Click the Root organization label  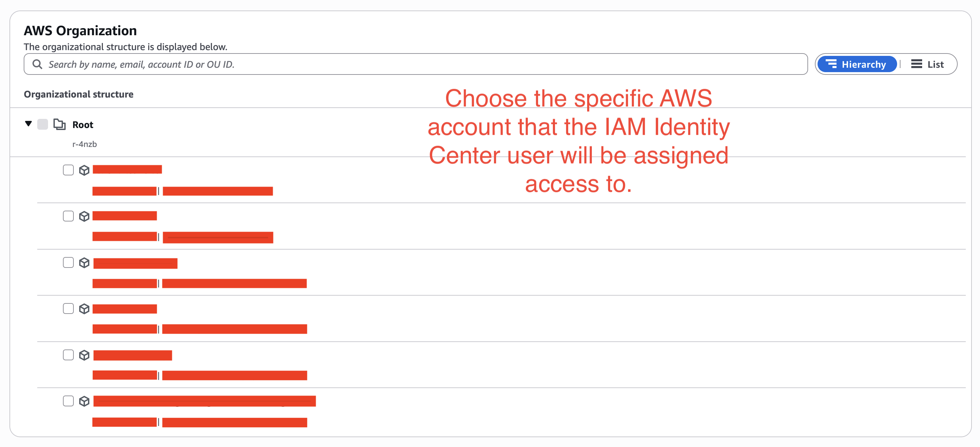pos(83,125)
